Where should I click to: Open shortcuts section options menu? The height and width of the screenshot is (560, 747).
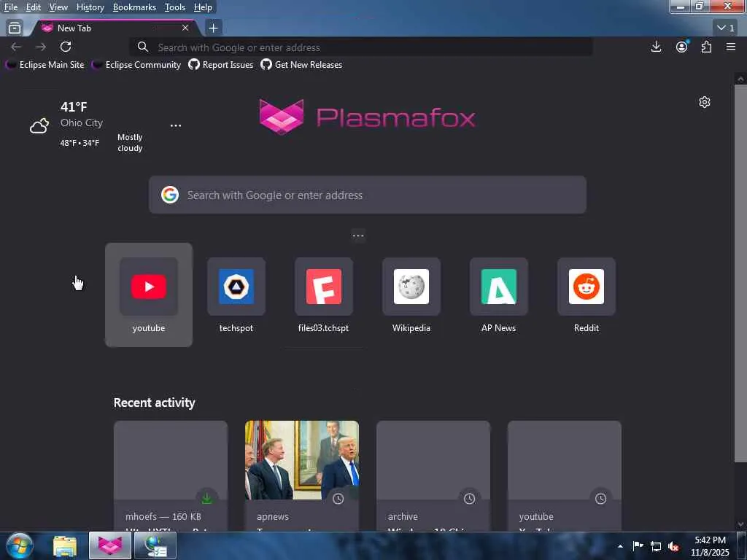click(x=358, y=236)
